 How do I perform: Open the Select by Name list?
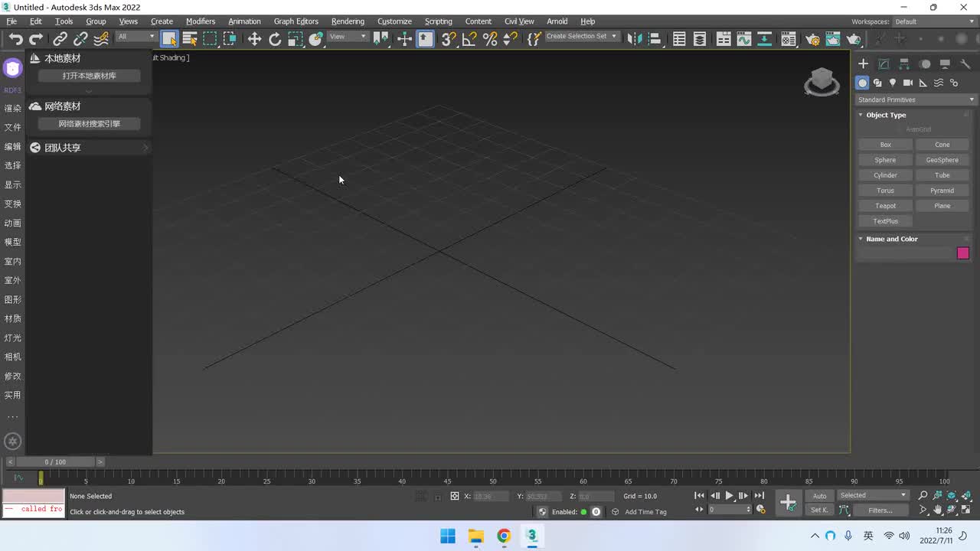pyautogui.click(x=190, y=39)
